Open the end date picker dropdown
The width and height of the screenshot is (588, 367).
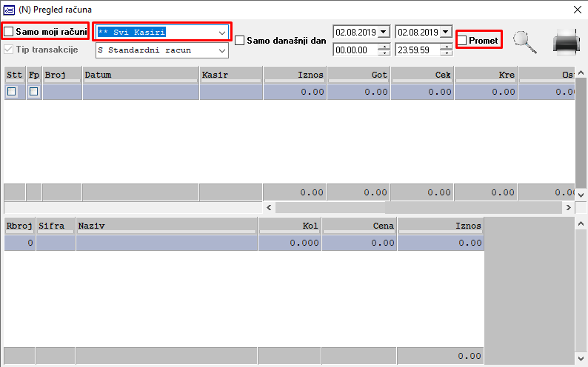[445, 32]
